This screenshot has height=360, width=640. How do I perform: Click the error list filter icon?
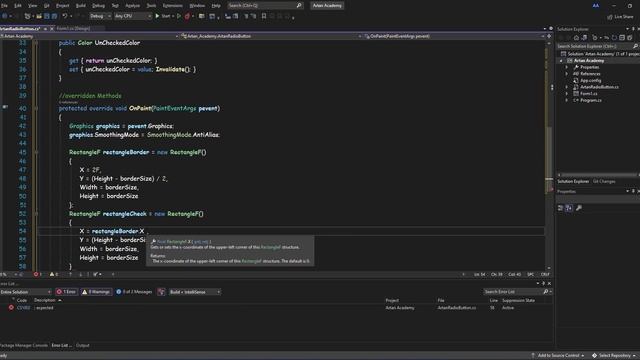point(161,292)
